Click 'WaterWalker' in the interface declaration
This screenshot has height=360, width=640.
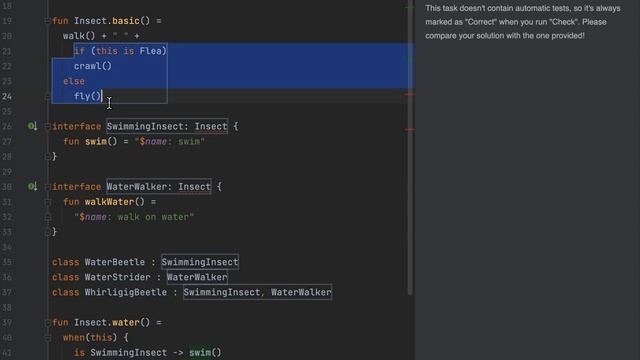coord(136,187)
